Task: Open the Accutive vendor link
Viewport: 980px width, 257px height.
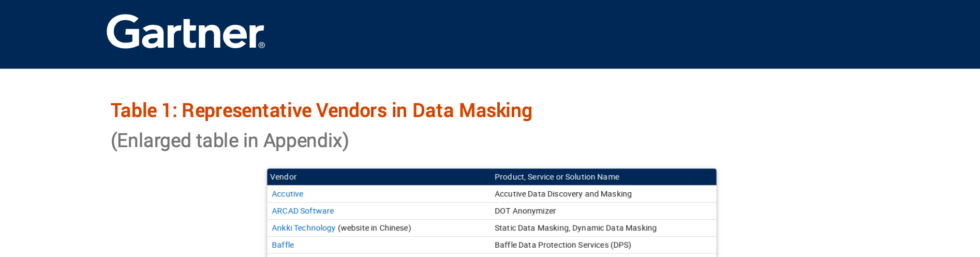Action: point(287,194)
